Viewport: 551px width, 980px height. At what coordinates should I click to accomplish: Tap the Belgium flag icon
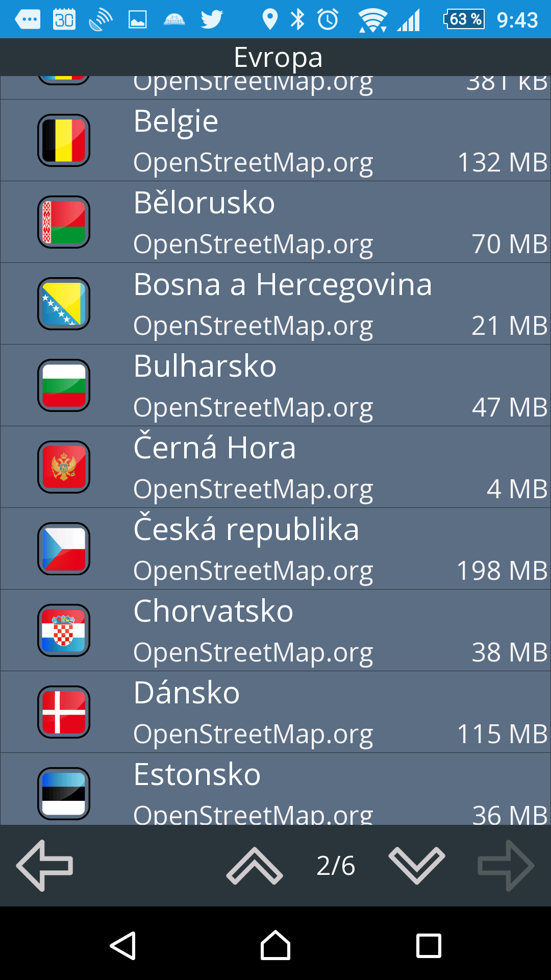coord(64,140)
